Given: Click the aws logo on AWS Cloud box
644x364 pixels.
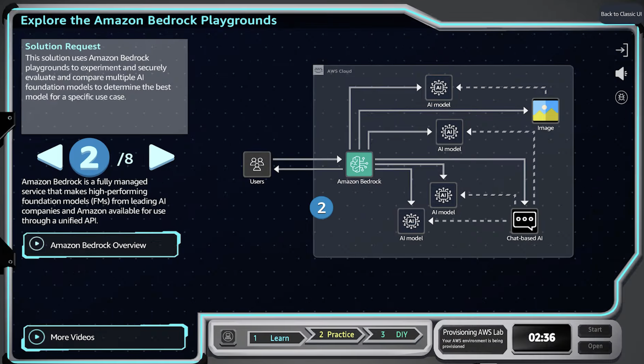Looking at the screenshot, I should pyautogui.click(x=318, y=70).
